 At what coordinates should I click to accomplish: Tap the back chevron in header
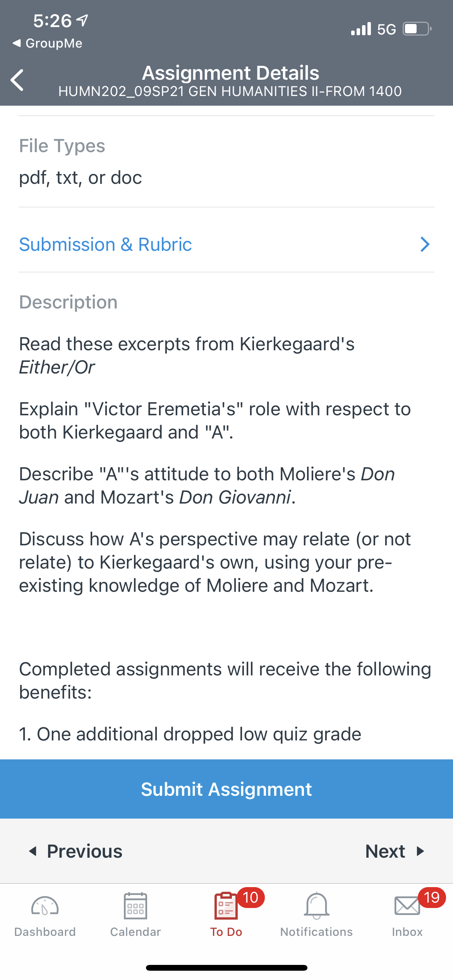(17, 80)
